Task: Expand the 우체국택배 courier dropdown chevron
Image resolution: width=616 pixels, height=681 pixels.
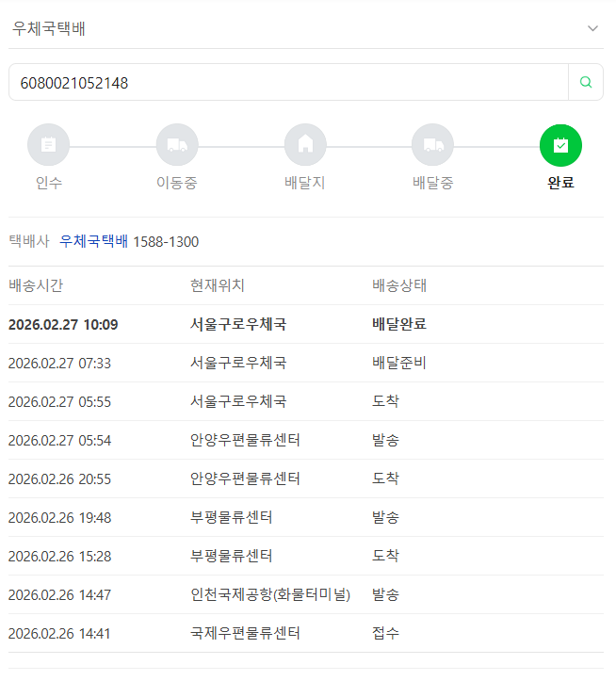Action: pos(592,28)
